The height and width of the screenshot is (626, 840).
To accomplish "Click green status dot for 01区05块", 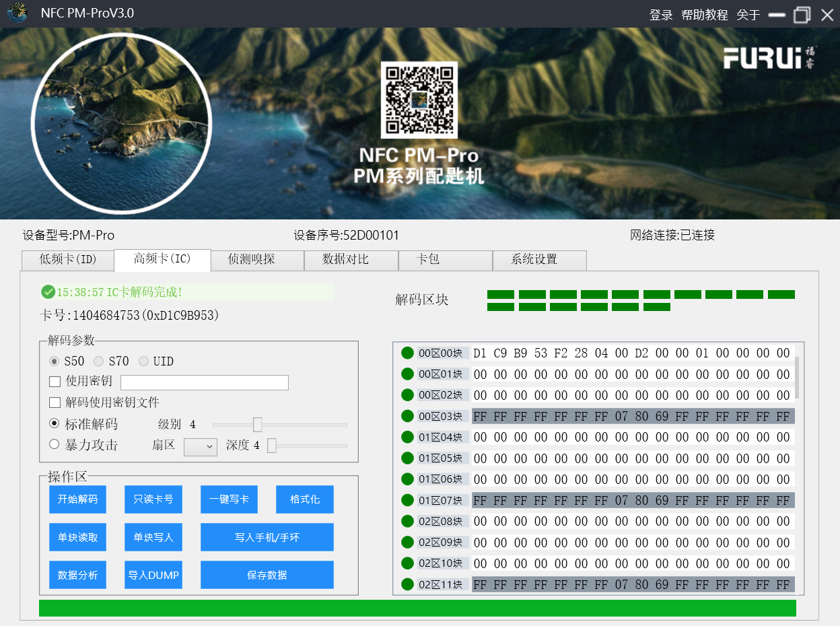I will pos(407,458).
